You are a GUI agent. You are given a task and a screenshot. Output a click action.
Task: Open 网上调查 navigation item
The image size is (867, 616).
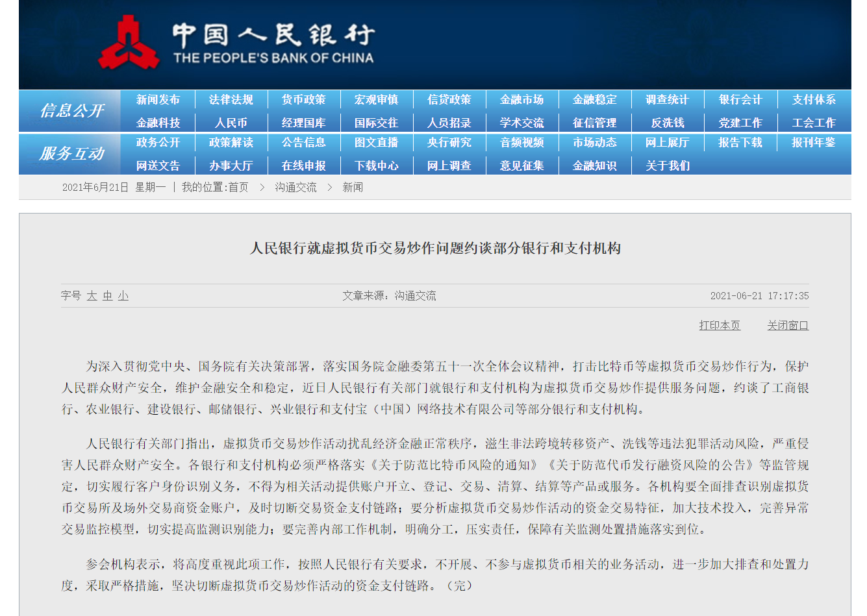coord(449,166)
